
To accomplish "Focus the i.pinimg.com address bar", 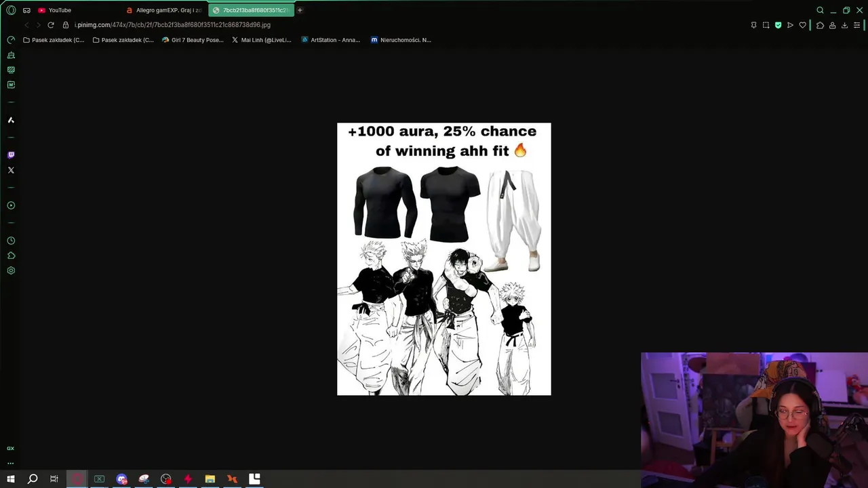I will (x=172, y=25).
